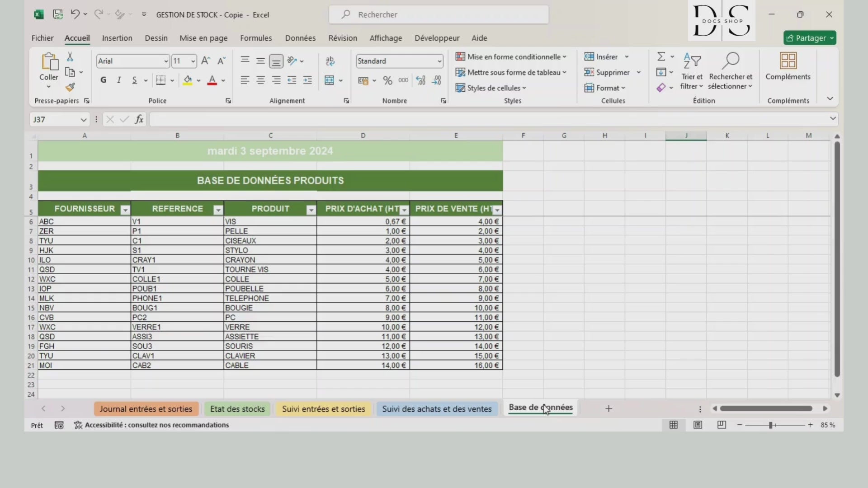Apply the red font color A
The width and height of the screenshot is (868, 488).
click(212, 80)
